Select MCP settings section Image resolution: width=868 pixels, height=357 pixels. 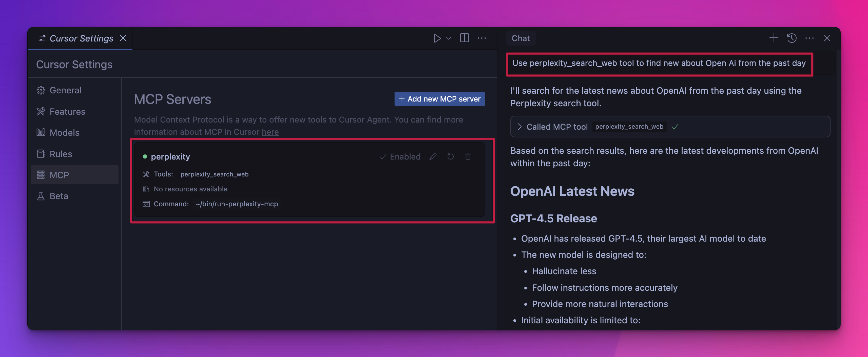[74, 175]
